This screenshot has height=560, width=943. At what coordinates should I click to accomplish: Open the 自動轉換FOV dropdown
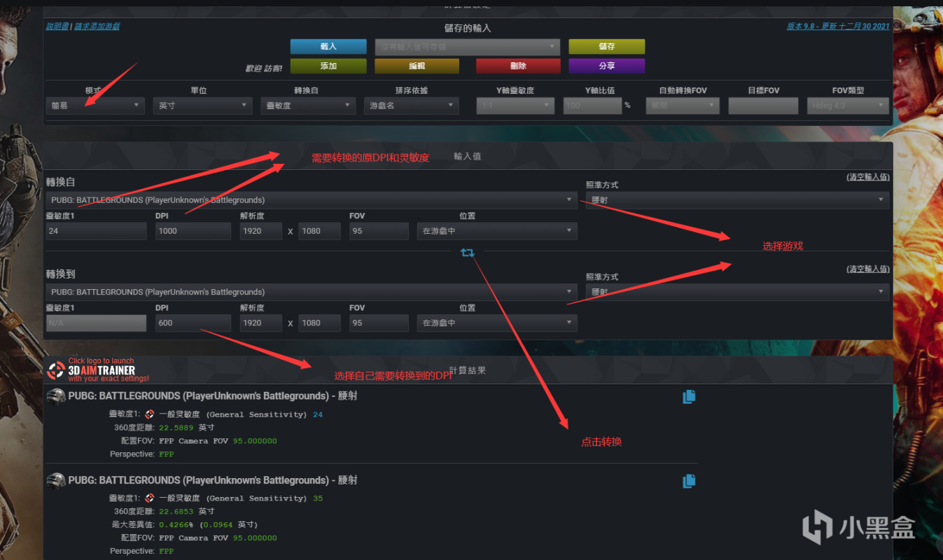pos(683,106)
